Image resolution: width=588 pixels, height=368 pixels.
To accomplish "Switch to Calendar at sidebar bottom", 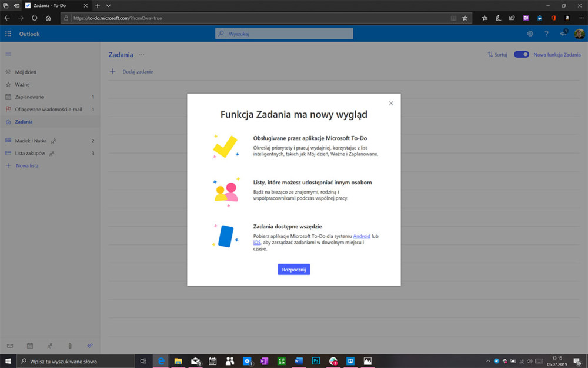I will [30, 346].
